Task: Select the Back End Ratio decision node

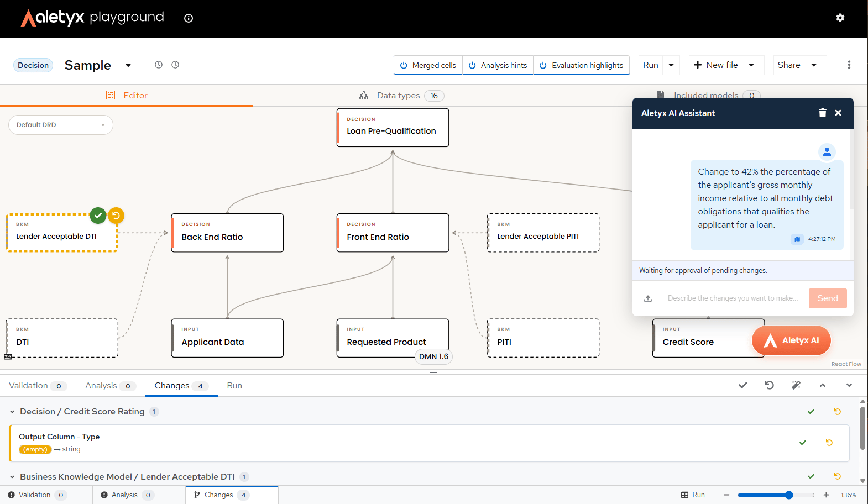Action: point(227,233)
